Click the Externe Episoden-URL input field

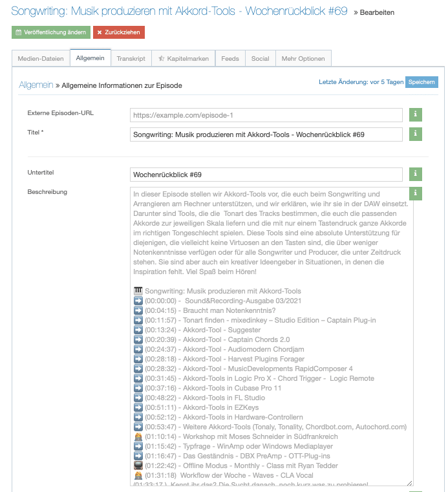(x=266, y=115)
